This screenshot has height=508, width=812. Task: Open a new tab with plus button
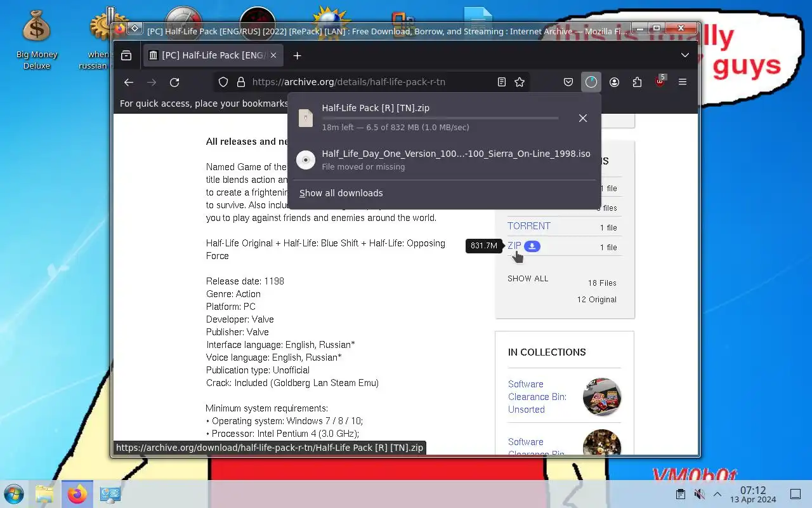297,55
